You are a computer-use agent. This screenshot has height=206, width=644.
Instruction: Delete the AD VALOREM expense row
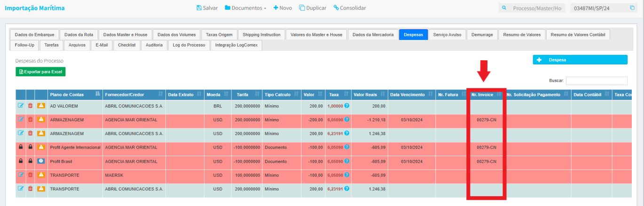(31, 106)
